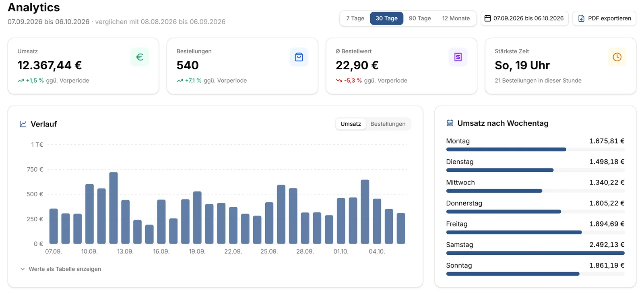
Task: Click the shopping bag icon in Bestellungen card
Action: point(299,57)
